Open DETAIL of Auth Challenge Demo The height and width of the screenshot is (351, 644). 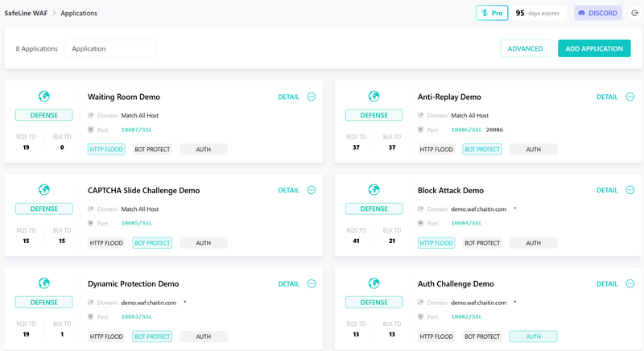pyautogui.click(x=607, y=283)
